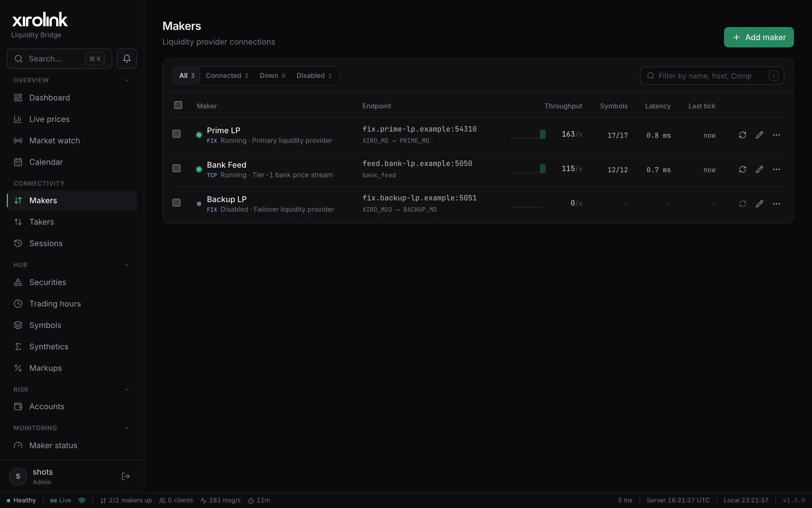Click the refresh icon for Backup LP

point(743,204)
